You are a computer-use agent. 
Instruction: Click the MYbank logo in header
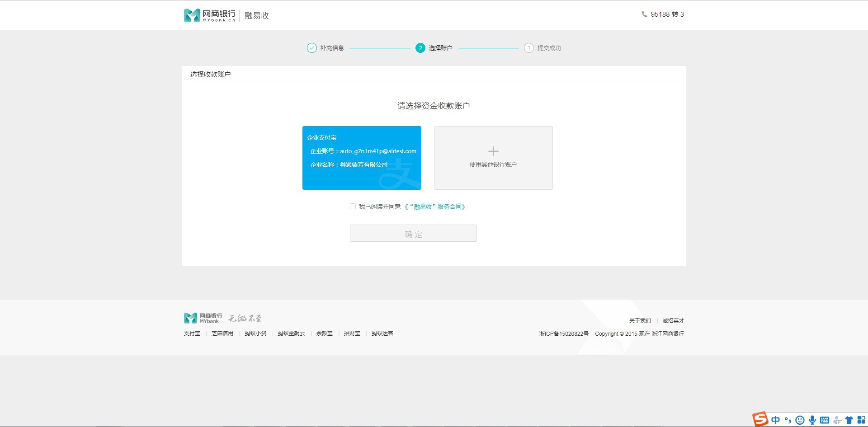coord(210,15)
